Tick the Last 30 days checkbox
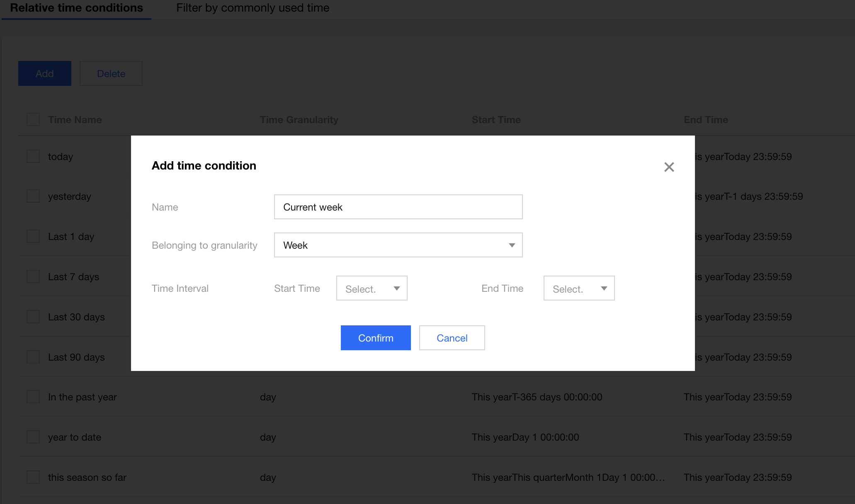 [x=33, y=317]
